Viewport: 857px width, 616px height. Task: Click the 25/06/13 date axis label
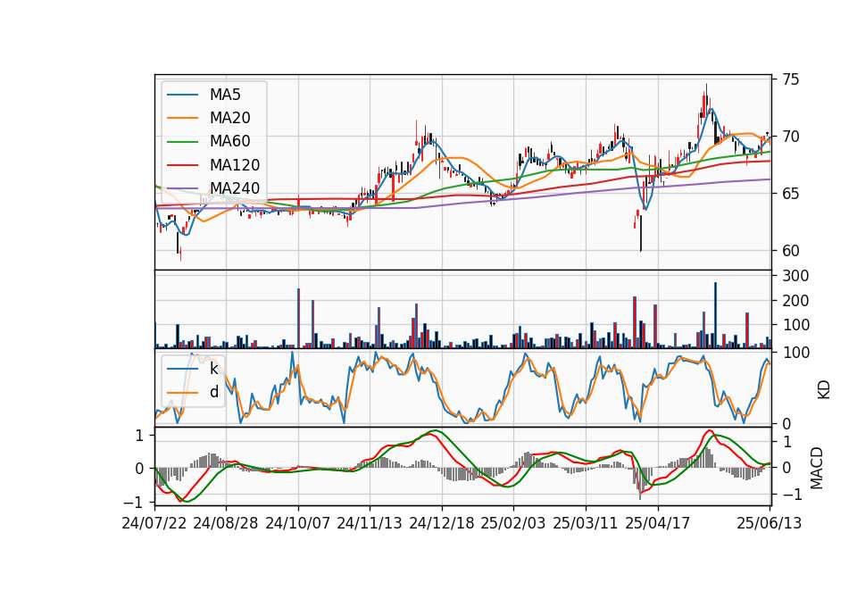(770, 523)
